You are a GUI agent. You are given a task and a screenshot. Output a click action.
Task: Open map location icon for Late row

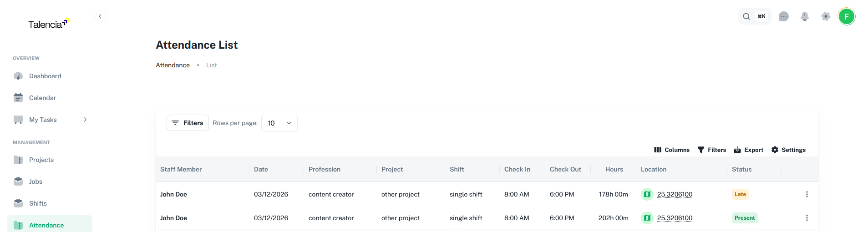tap(647, 194)
